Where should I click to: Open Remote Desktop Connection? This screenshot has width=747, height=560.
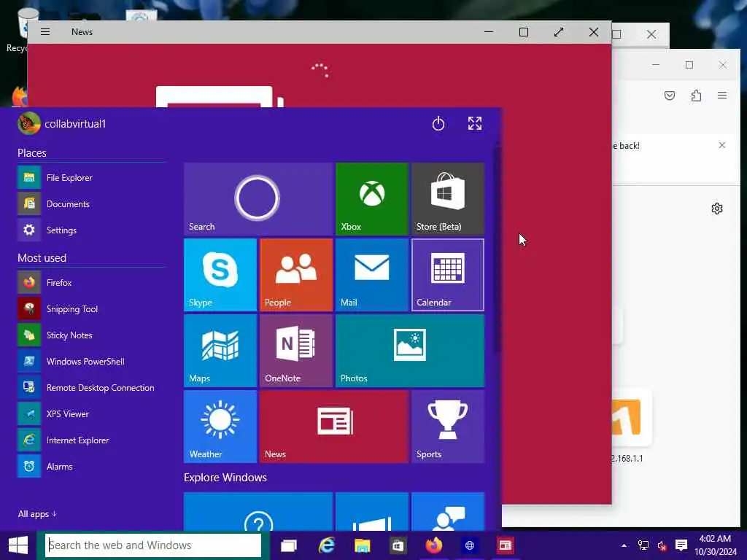91,388
